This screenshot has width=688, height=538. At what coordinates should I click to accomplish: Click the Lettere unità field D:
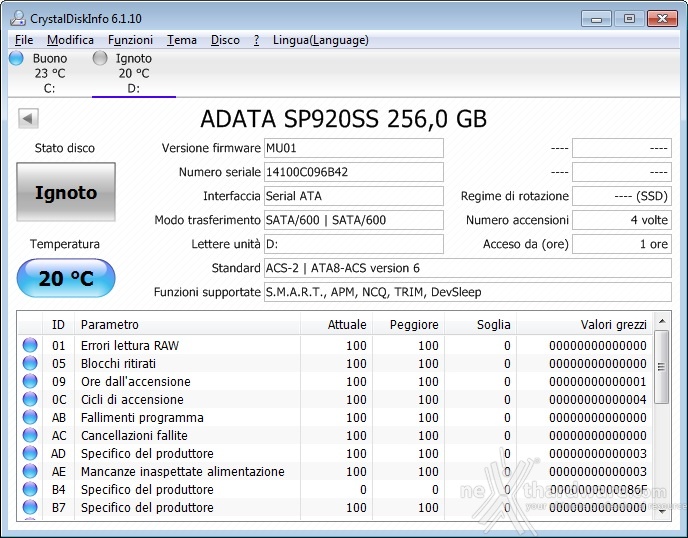(354, 244)
